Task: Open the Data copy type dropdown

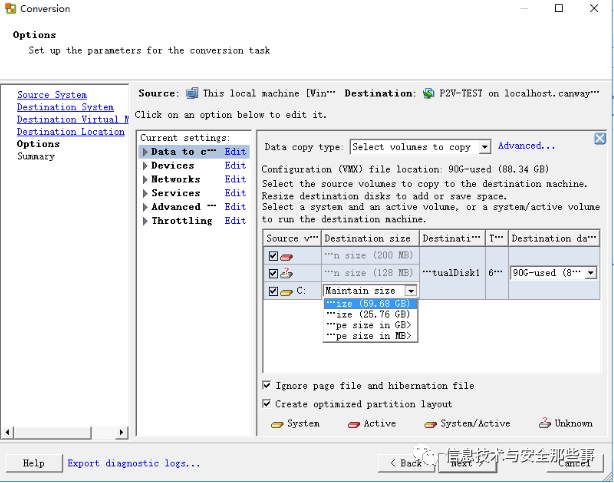Action: [x=485, y=147]
